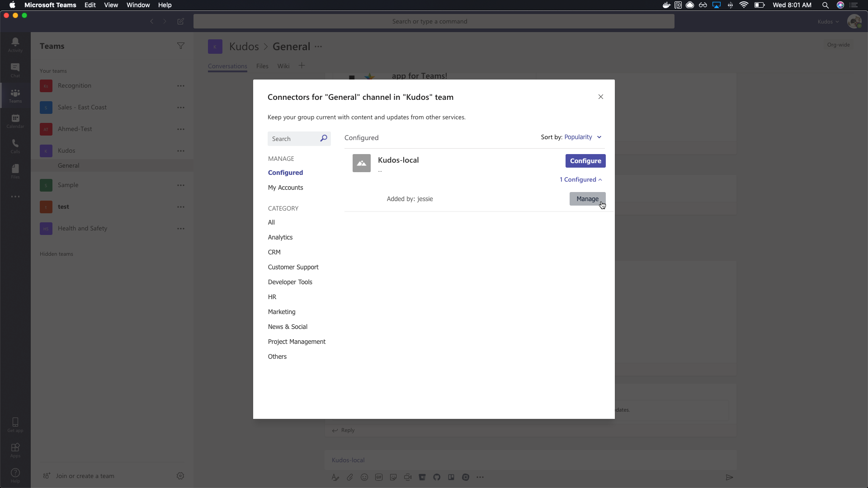
Task: Show more apps ellipsis in left rail
Action: click(15, 197)
